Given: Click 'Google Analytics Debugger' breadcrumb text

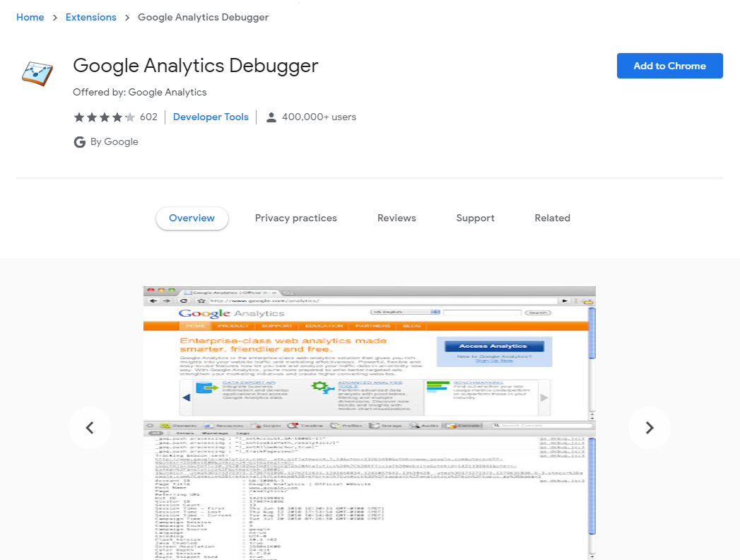Looking at the screenshot, I should (x=203, y=18).
